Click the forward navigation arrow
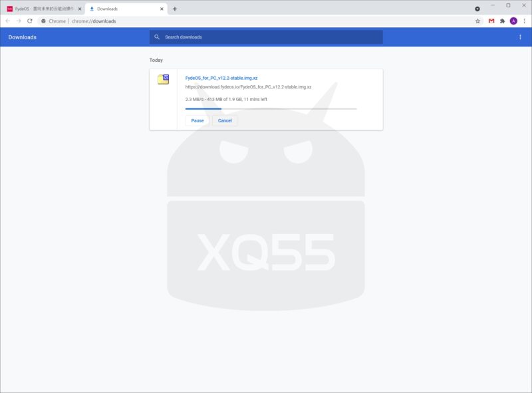The image size is (532, 393). coord(19,21)
